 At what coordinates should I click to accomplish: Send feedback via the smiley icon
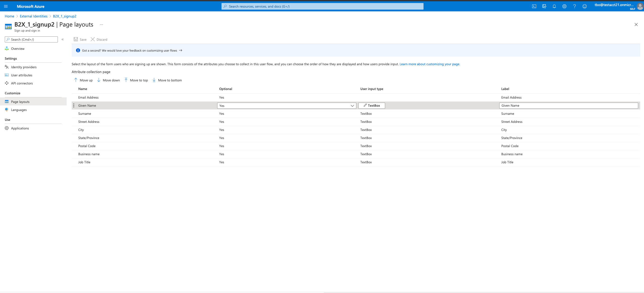coord(584,6)
